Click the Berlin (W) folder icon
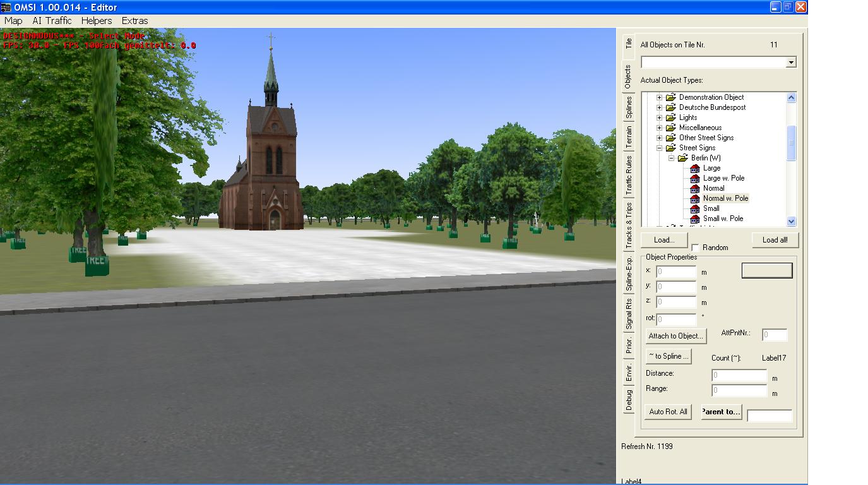The height and width of the screenshot is (485, 868). [683, 159]
